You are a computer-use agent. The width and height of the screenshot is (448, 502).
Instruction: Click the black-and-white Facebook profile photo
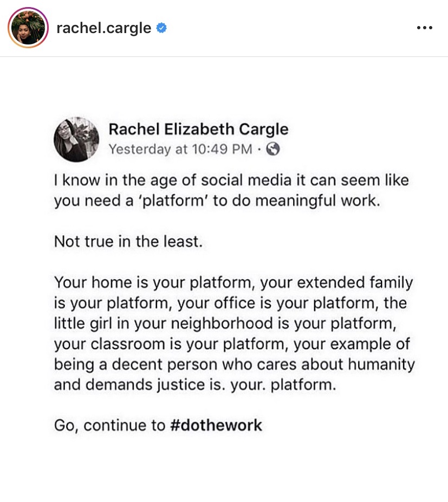click(76, 139)
